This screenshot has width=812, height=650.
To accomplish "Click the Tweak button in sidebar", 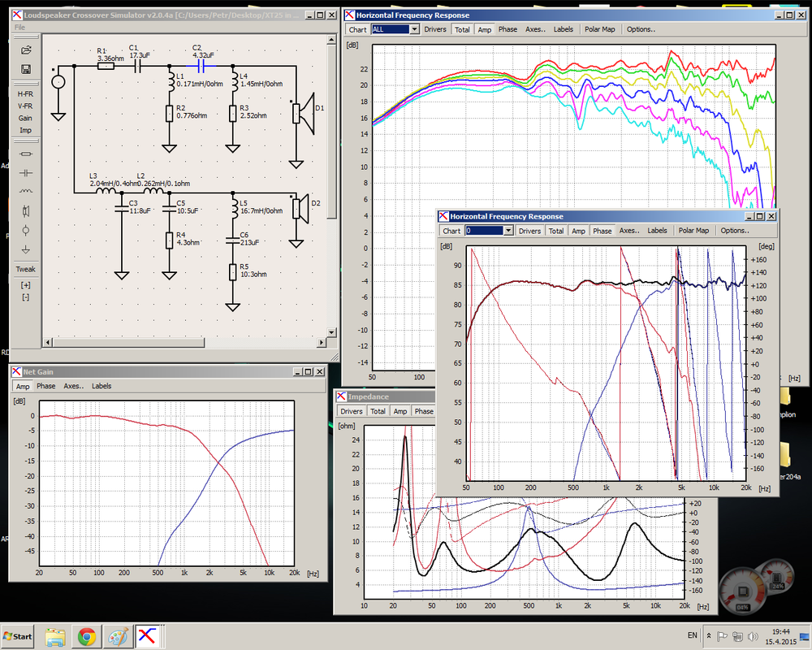I will [25, 269].
